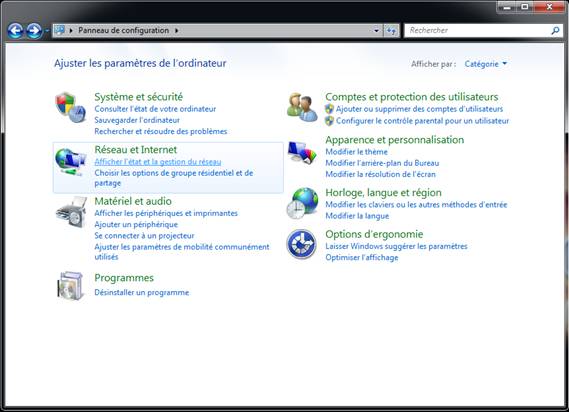Click Ajouter ou supprimer des comptes d'utilisateurs
The image size is (569, 412).
[419, 109]
